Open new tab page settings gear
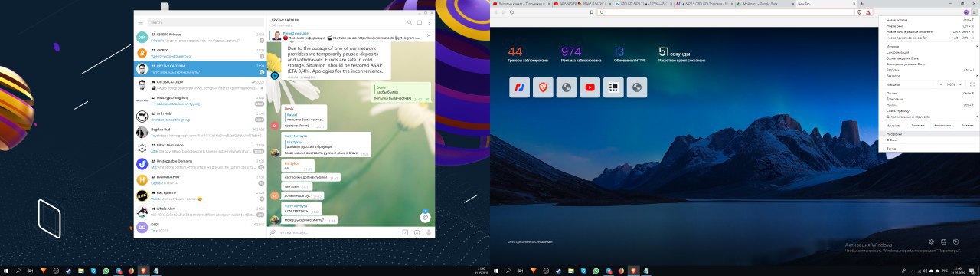Image resolution: width=980 pixels, height=276 pixels. coord(932,242)
